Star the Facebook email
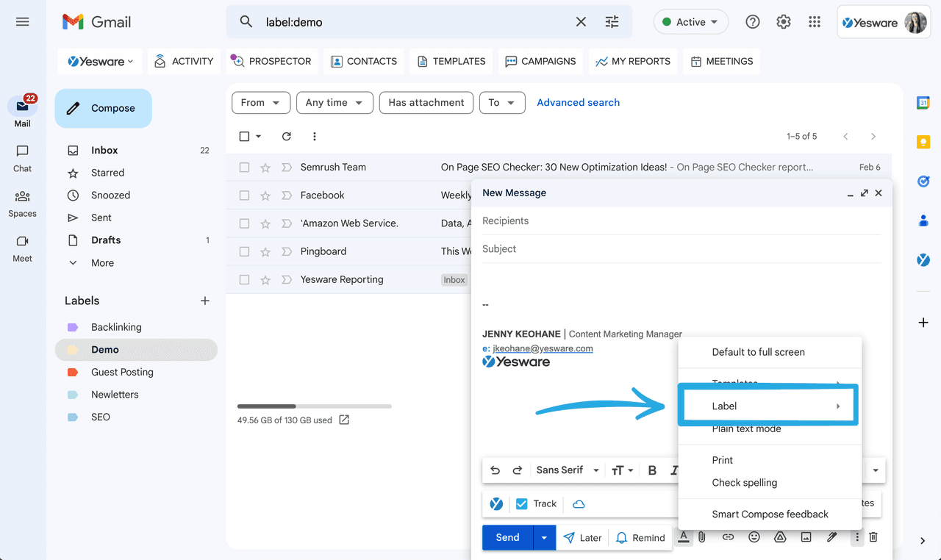Screen dimensions: 941x560 coord(265,195)
